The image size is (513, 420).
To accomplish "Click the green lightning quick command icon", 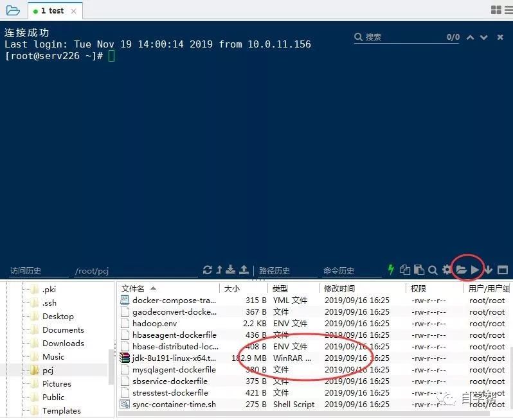I will (x=391, y=270).
